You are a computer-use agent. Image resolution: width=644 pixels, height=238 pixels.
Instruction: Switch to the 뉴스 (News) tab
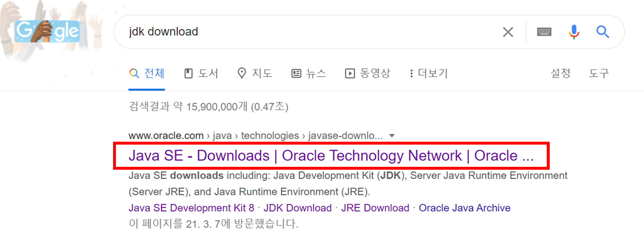308,73
